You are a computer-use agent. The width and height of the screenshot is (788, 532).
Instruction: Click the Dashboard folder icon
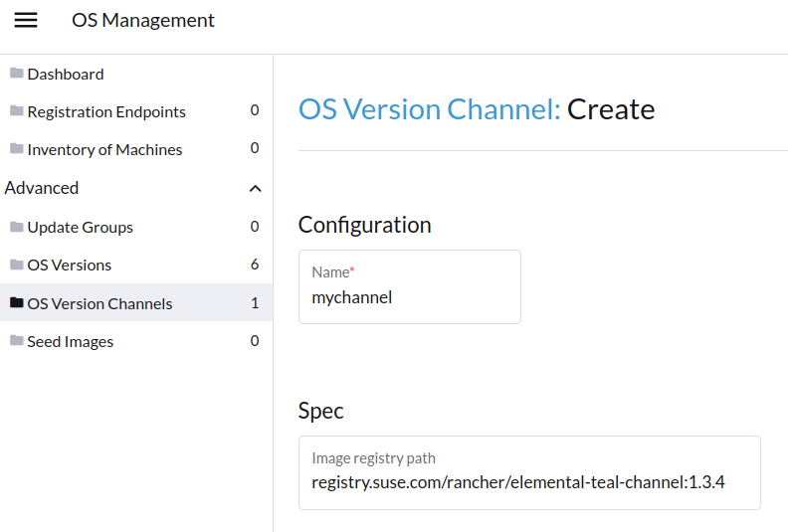16,74
